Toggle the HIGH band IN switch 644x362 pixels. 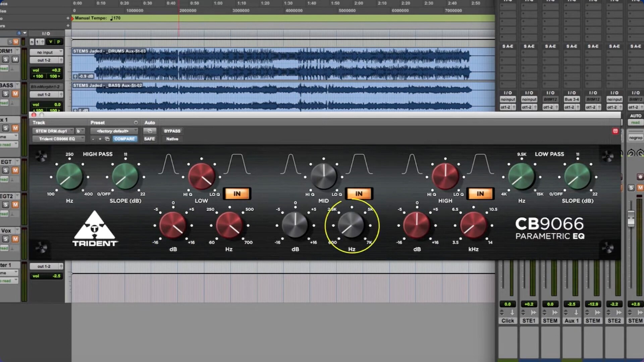480,194
